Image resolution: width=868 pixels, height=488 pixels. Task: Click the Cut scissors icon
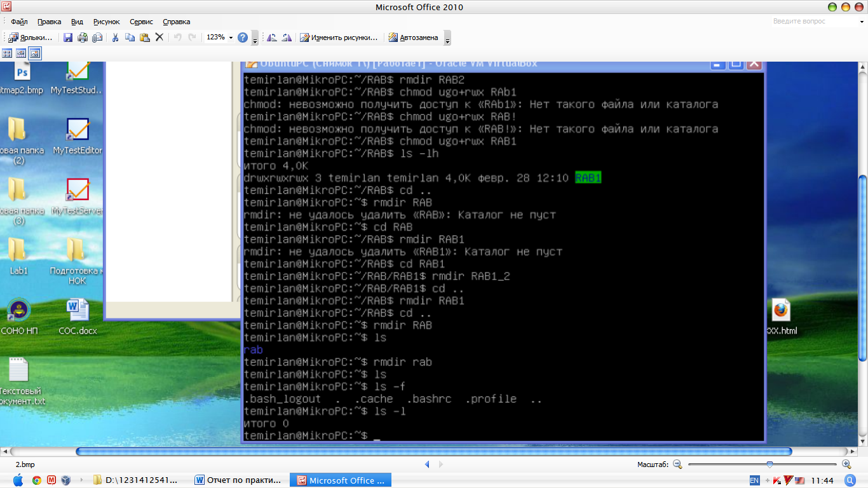115,37
